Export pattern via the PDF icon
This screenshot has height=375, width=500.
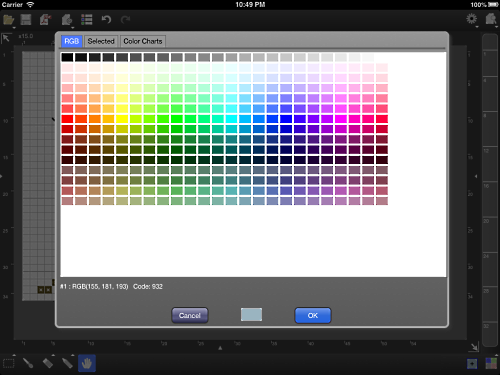(x=45, y=20)
